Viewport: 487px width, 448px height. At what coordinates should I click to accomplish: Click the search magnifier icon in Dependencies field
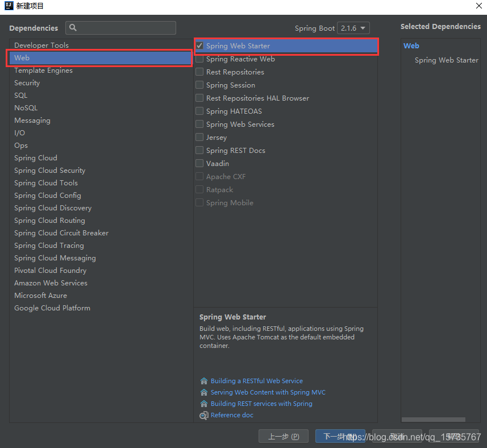pyautogui.click(x=73, y=28)
